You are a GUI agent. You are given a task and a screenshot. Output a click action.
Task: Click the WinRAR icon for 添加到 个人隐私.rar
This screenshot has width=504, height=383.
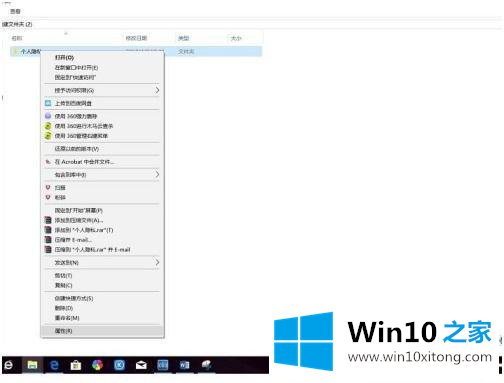pos(48,230)
